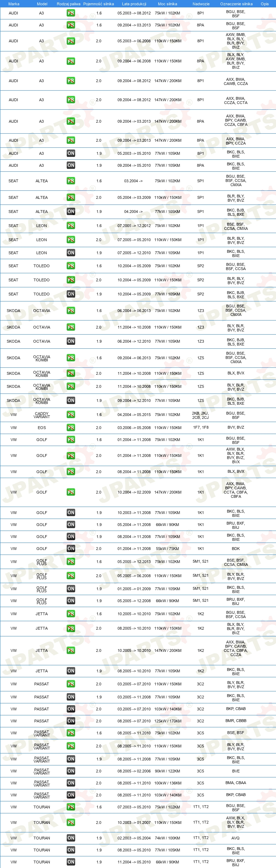Select production years '04.2004 -> 05.2015'

tap(134, 415)
